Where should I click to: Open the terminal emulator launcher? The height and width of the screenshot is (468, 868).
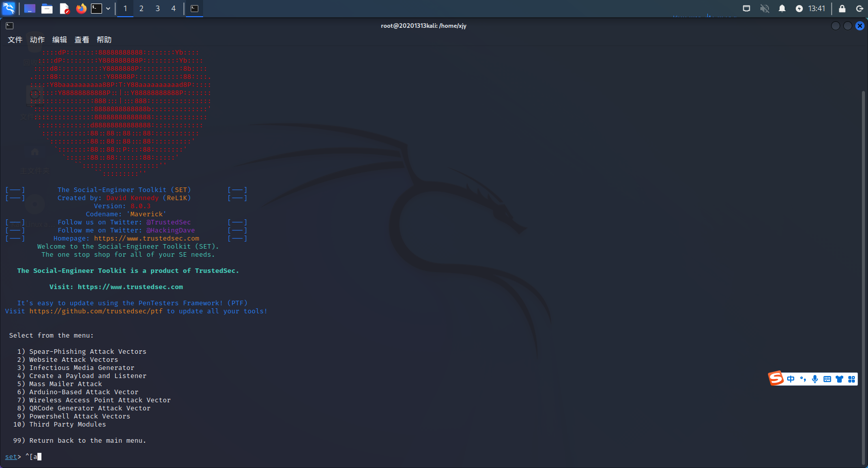(x=97, y=9)
